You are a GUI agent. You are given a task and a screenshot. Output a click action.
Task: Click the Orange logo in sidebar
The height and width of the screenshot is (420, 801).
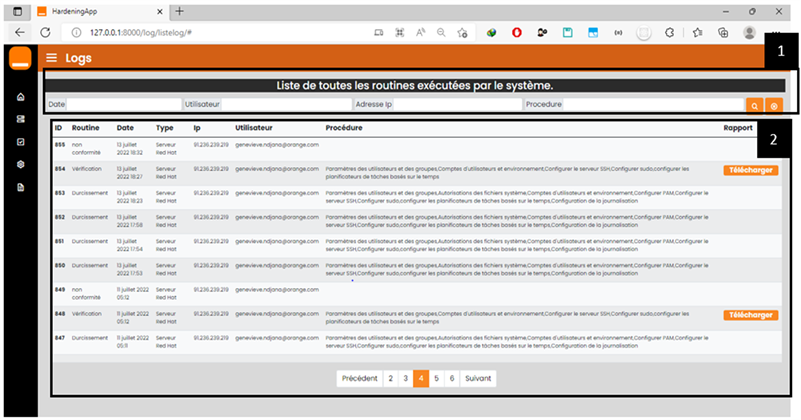pyautogui.click(x=20, y=58)
